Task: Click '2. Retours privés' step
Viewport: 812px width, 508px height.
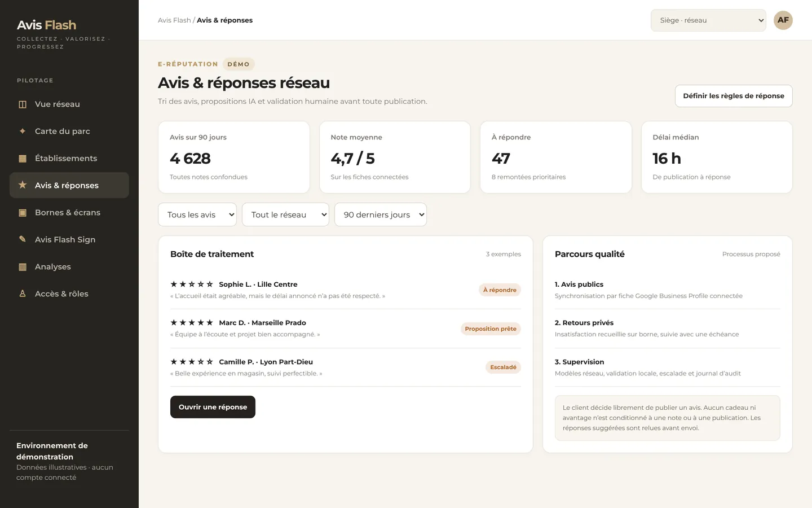Action: click(584, 323)
